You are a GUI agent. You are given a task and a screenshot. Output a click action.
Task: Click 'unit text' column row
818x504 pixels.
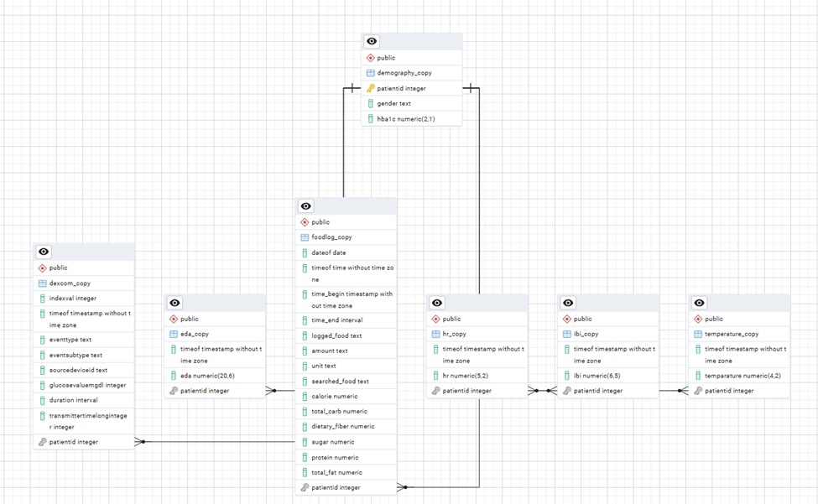[x=346, y=366]
